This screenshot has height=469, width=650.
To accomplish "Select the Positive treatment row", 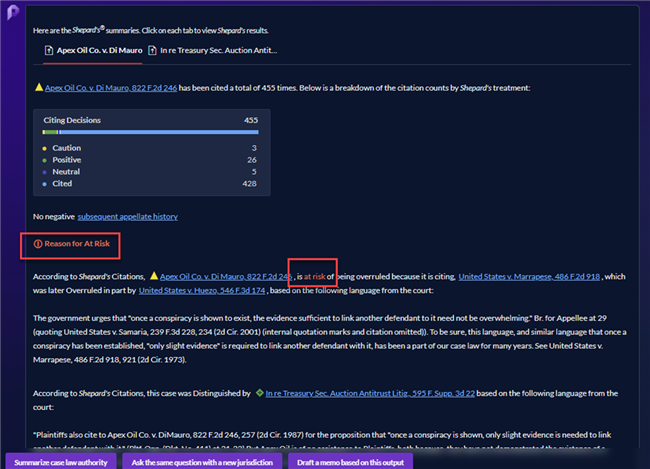I will tap(150, 160).
